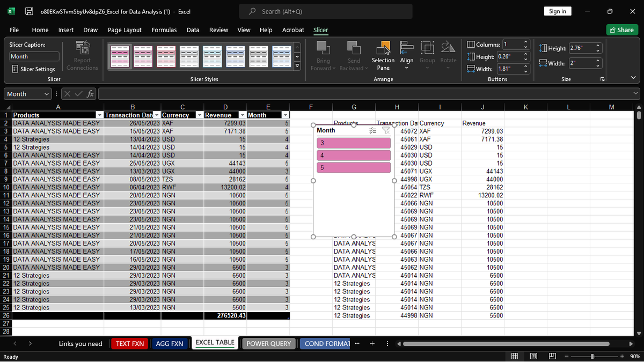Open the Selection Pane

click(383, 56)
